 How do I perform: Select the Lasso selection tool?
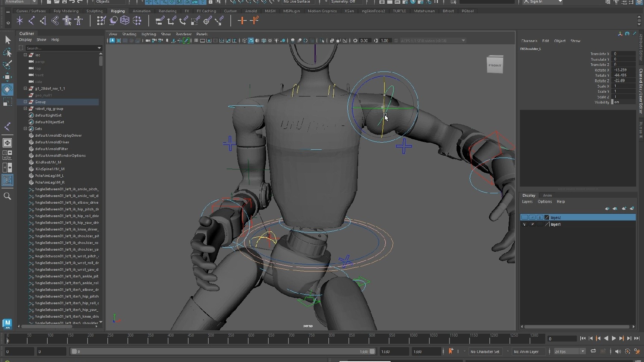(7, 53)
